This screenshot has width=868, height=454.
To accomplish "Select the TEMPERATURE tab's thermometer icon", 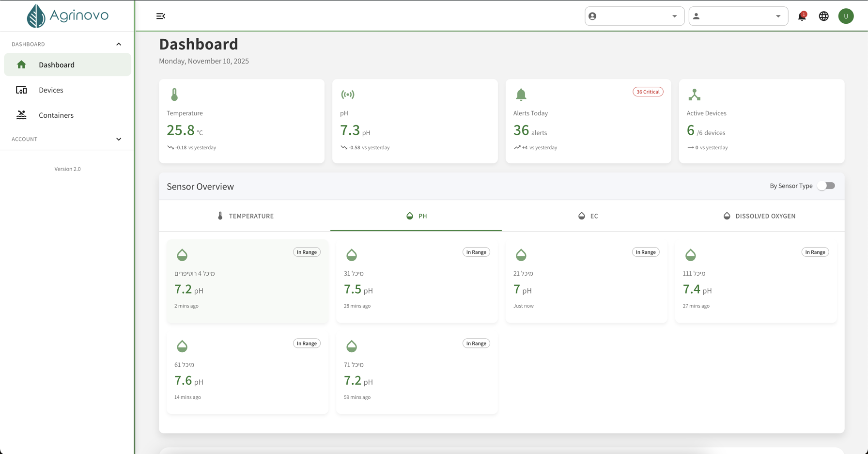I will (x=220, y=216).
